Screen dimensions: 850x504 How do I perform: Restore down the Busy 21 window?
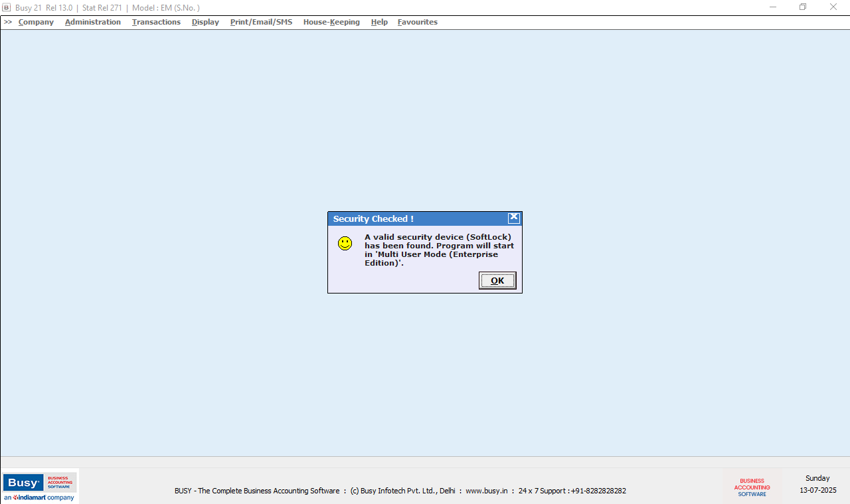click(x=803, y=7)
